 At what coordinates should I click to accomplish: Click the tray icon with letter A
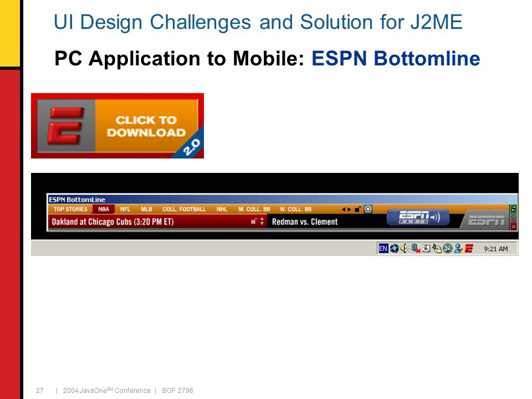point(426,248)
